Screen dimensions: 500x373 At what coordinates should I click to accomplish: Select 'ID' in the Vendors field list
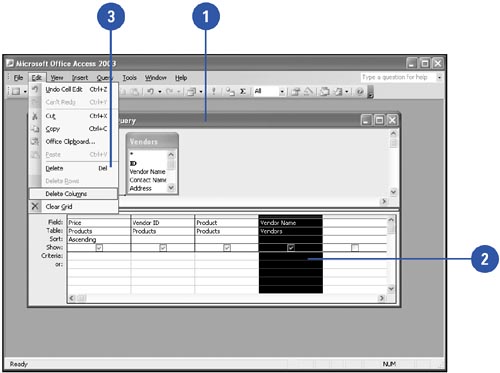pyautogui.click(x=133, y=163)
